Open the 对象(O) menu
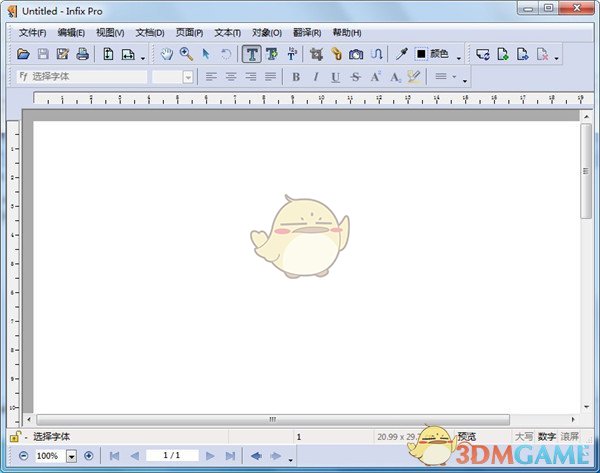The height and width of the screenshot is (473, 600). pyautogui.click(x=267, y=33)
